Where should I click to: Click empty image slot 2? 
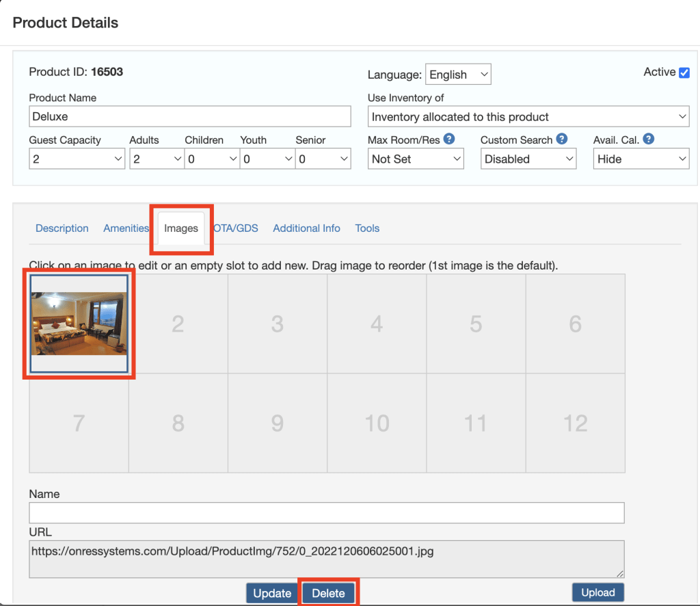[178, 324]
